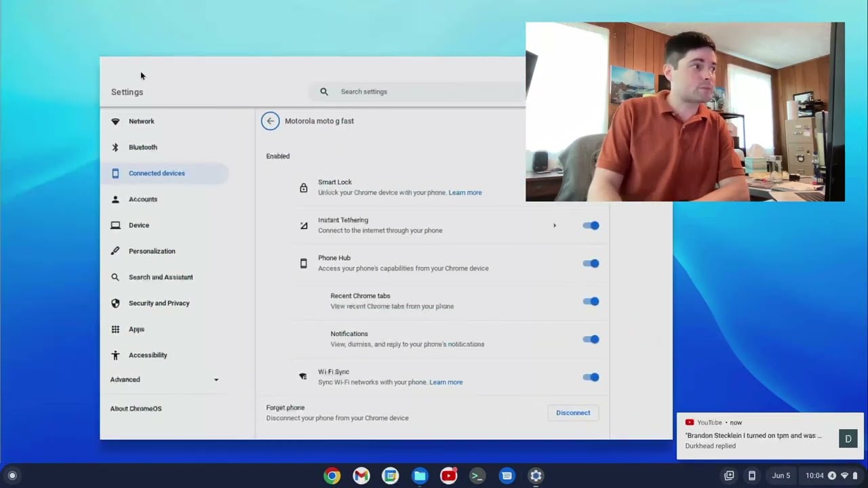
Task: Toggle off Recent Chrome tabs
Action: (591, 302)
